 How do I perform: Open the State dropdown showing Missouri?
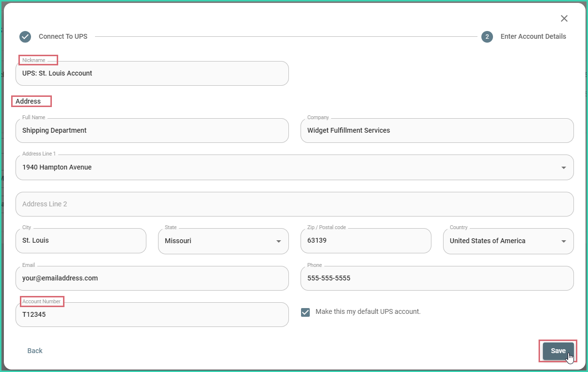tap(278, 241)
